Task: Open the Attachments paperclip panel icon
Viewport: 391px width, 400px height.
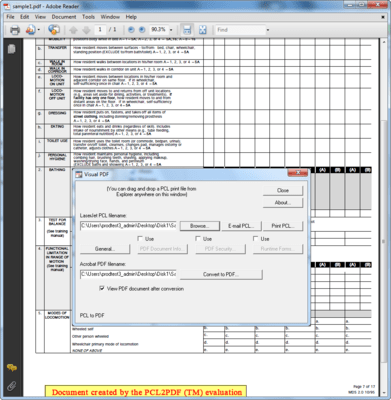Action: pos(12,386)
